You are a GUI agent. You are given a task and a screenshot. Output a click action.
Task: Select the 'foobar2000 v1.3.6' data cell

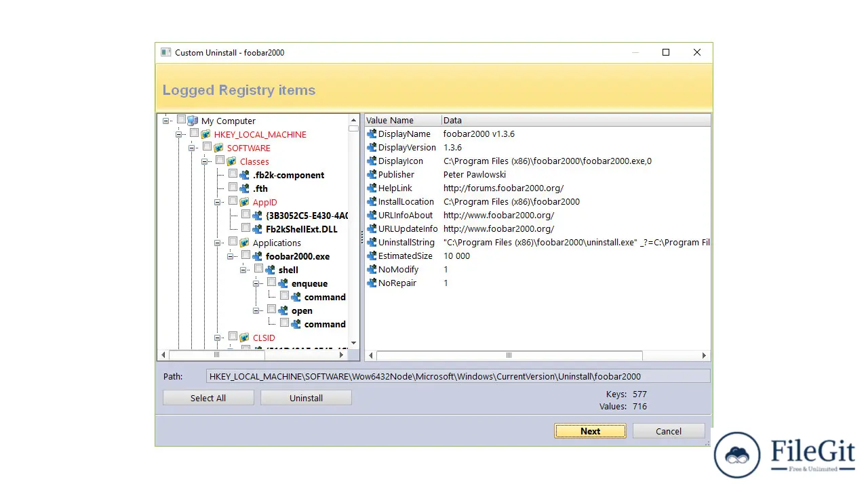click(x=479, y=134)
